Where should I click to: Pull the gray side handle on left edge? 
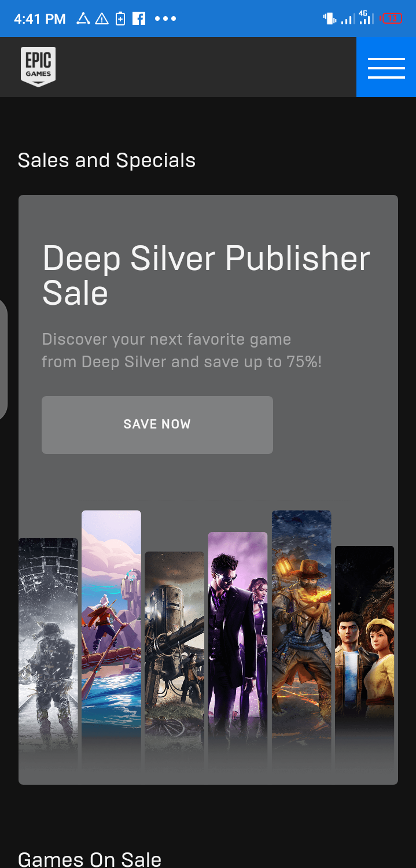pos(3,359)
